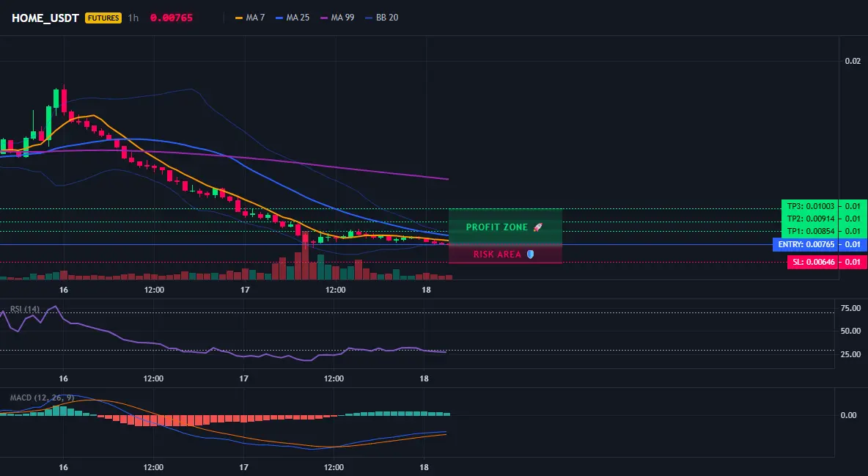Viewport: 868px width, 476px height.
Task: Select the FUTURES badge
Action: pyautogui.click(x=103, y=18)
